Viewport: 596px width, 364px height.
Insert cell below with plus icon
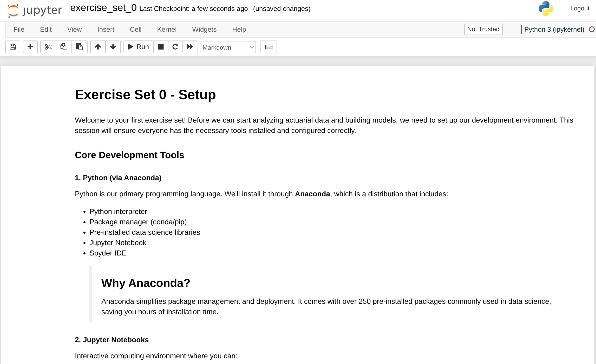(x=30, y=47)
